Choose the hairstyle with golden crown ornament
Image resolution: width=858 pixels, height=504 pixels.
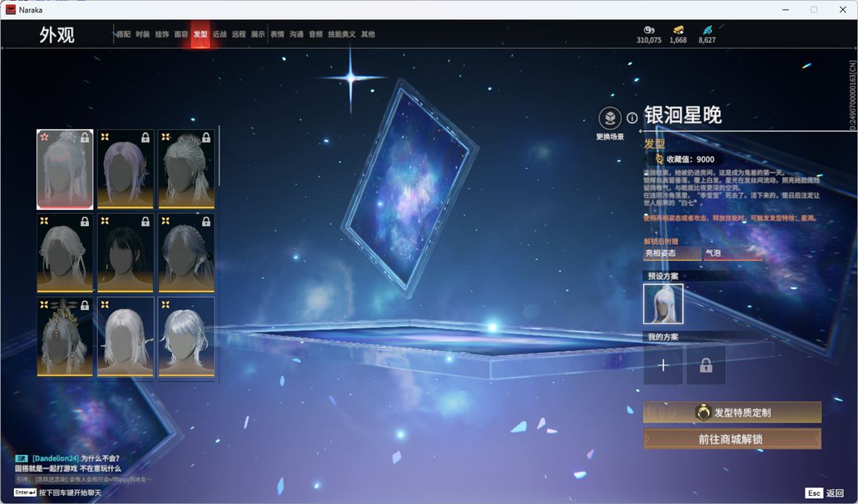pyautogui.click(x=65, y=336)
